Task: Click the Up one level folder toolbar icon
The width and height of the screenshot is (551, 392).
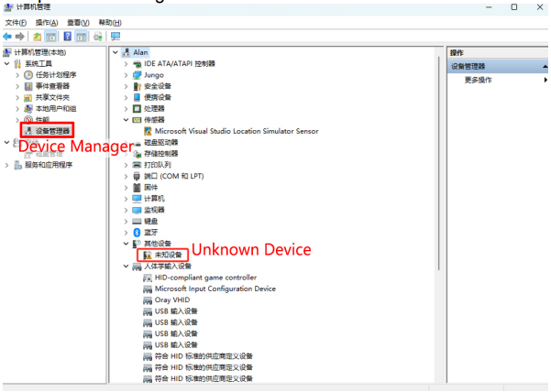Action: (x=38, y=36)
